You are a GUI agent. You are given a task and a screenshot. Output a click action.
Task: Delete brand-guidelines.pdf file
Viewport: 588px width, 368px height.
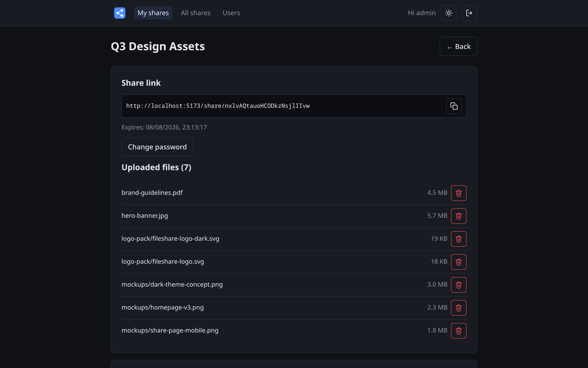tap(459, 193)
